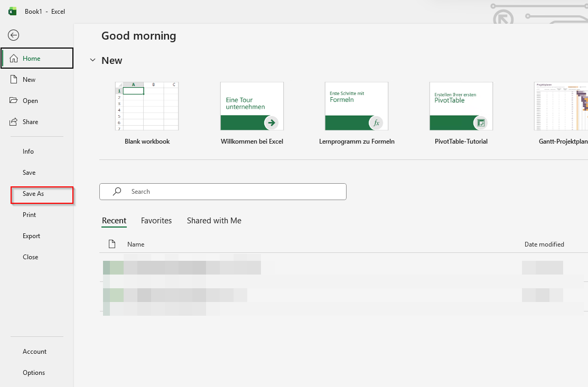This screenshot has width=588, height=387.
Task: Choose the PivotTable-Tutorial template
Action: (x=461, y=106)
